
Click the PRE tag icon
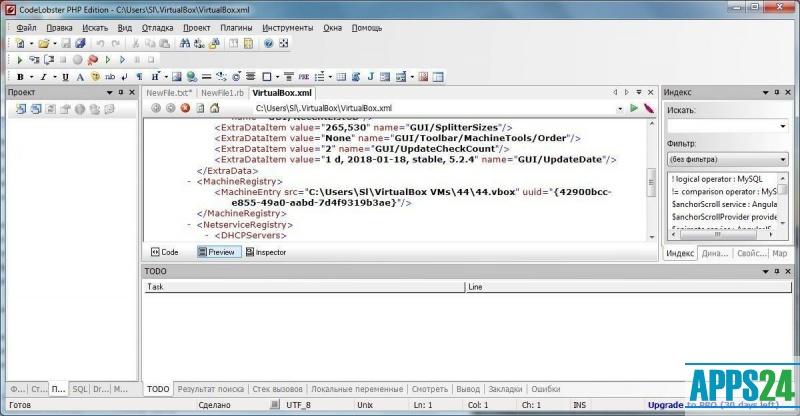point(304,77)
